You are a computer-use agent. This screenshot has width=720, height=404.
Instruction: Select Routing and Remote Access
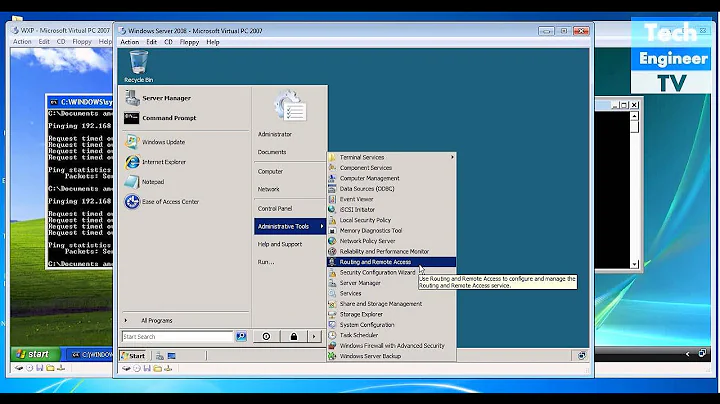pyautogui.click(x=392, y=262)
